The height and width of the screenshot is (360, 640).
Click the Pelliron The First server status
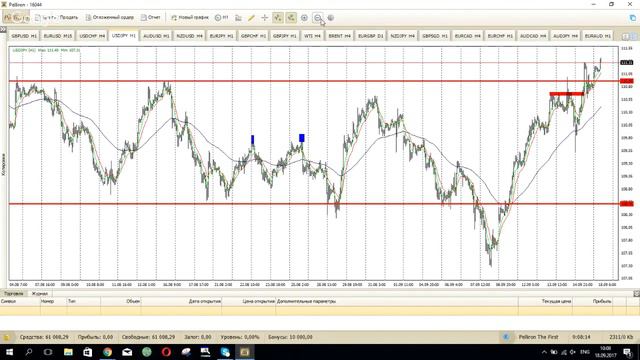(x=538, y=337)
